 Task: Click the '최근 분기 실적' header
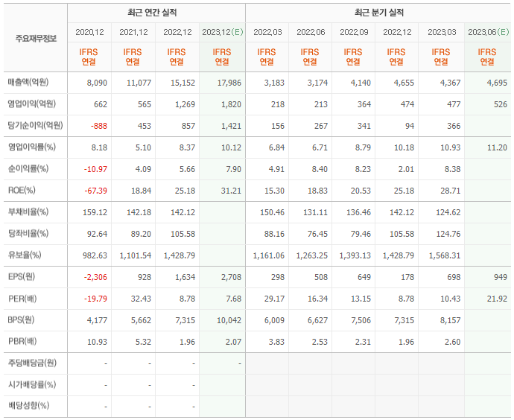coord(379,13)
